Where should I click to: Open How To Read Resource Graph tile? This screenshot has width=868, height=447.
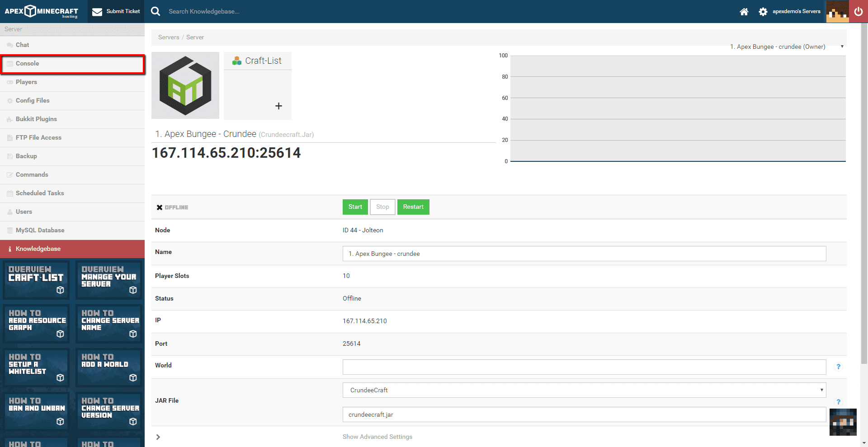(x=36, y=324)
